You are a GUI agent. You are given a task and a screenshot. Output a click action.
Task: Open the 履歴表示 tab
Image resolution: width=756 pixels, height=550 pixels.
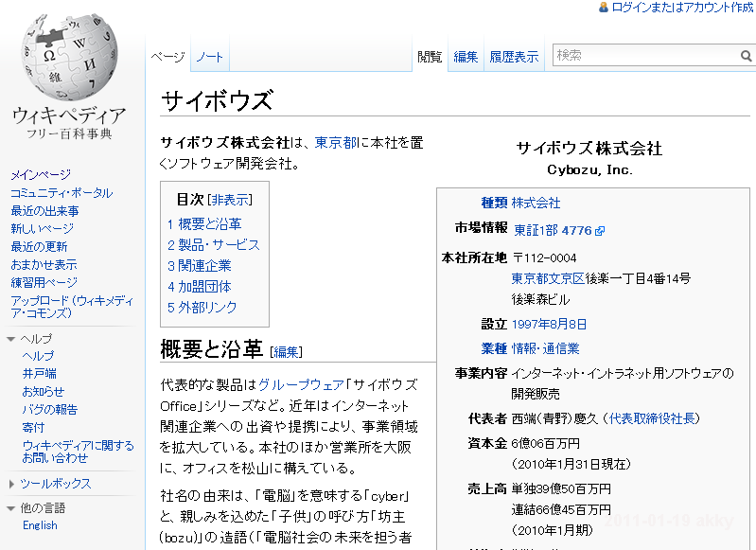(x=514, y=57)
